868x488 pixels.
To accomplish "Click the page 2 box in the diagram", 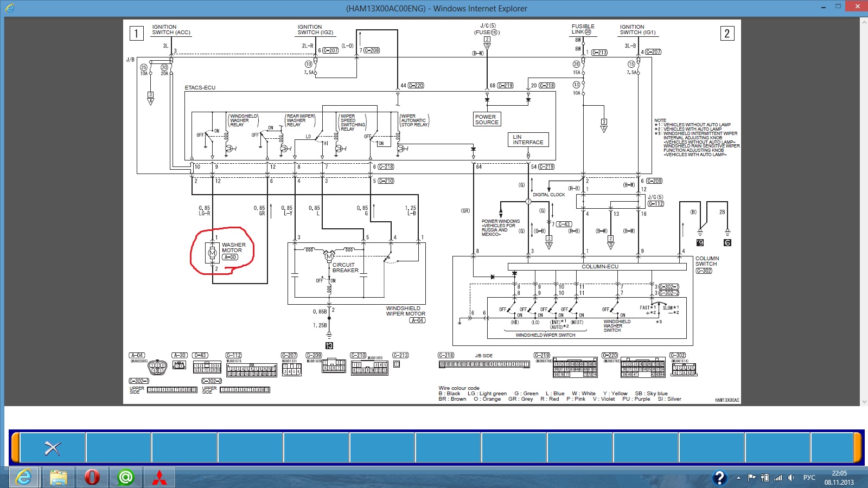I will pos(727,34).
